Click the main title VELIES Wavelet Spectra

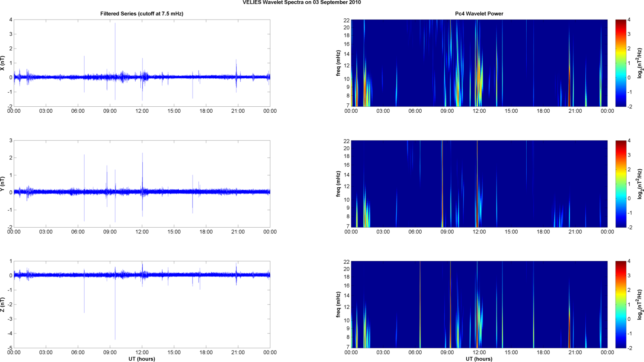(301, 3)
